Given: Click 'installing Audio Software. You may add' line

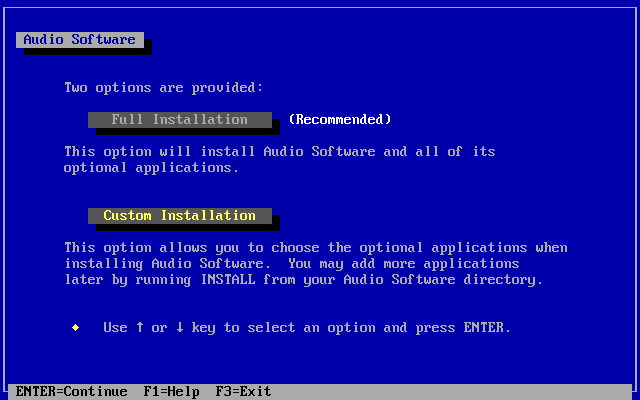Looking at the screenshot, I should tap(292, 264).
